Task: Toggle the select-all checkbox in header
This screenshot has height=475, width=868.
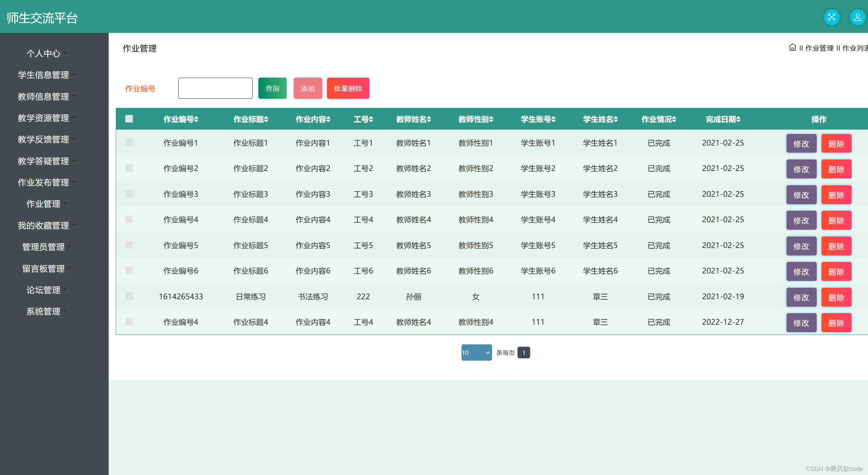Action: pyautogui.click(x=129, y=119)
